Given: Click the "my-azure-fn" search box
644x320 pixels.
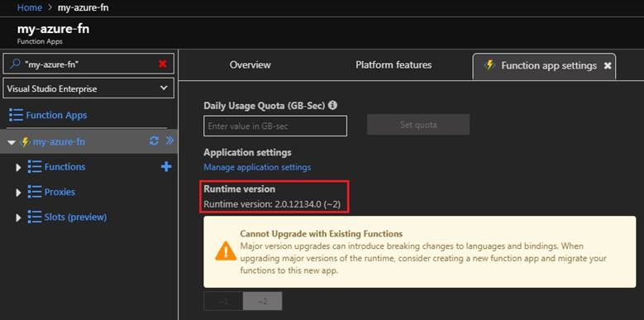Looking at the screenshot, I should tap(88, 64).
